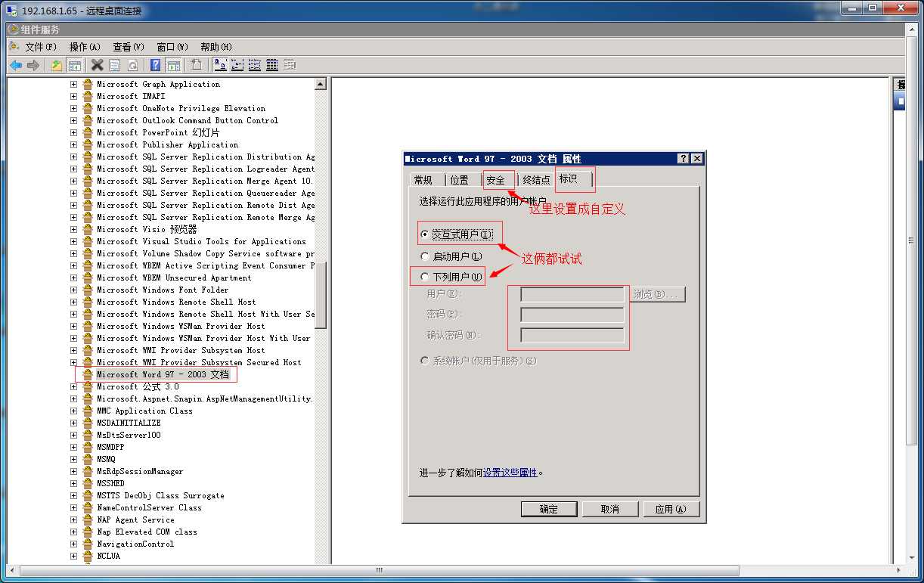Open the 帮助(H) menu

tap(216, 47)
